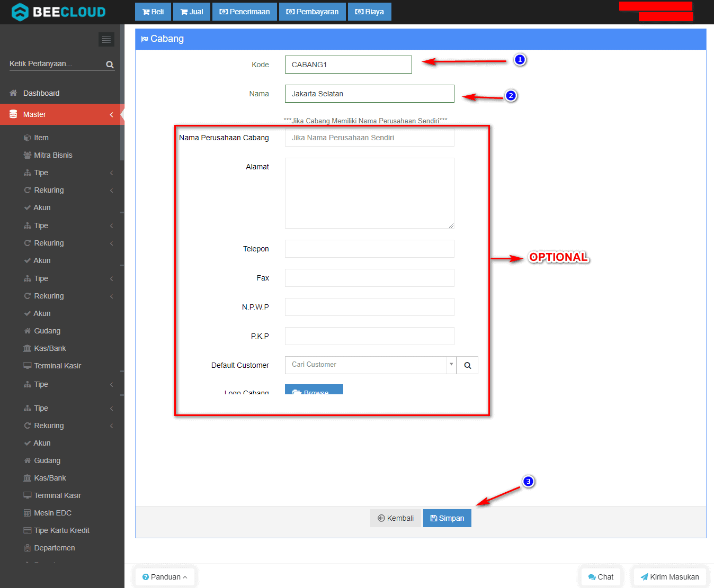Click the Default Customer dropdown arrow
Screen dimensions: 714x588
[x=451, y=365]
